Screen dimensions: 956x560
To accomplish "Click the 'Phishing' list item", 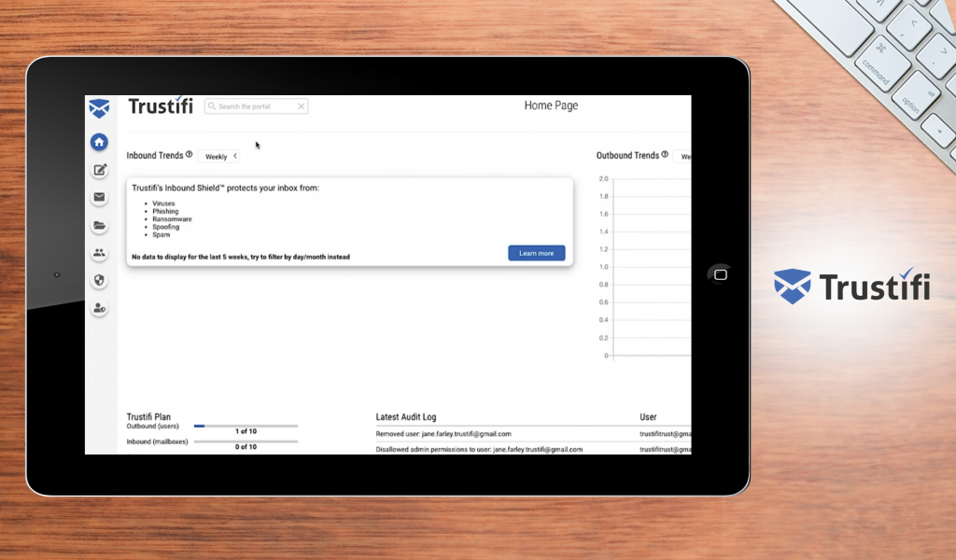I will [165, 211].
